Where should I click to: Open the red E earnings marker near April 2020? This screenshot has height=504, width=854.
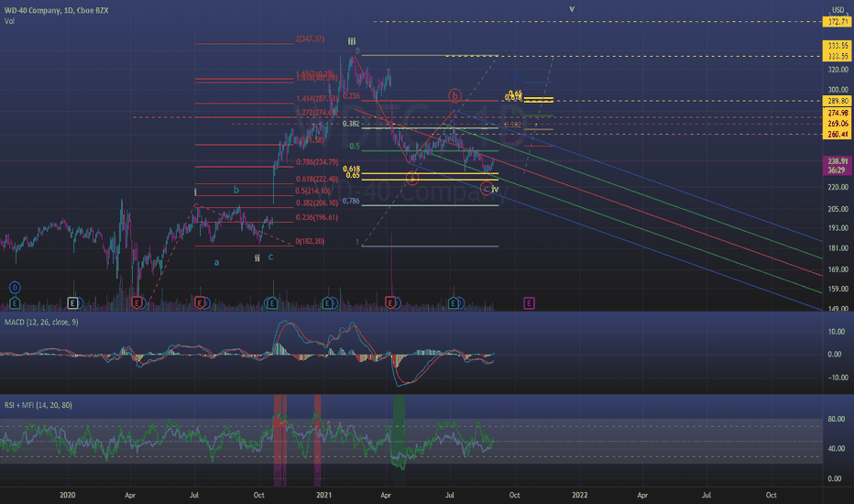pos(137,303)
